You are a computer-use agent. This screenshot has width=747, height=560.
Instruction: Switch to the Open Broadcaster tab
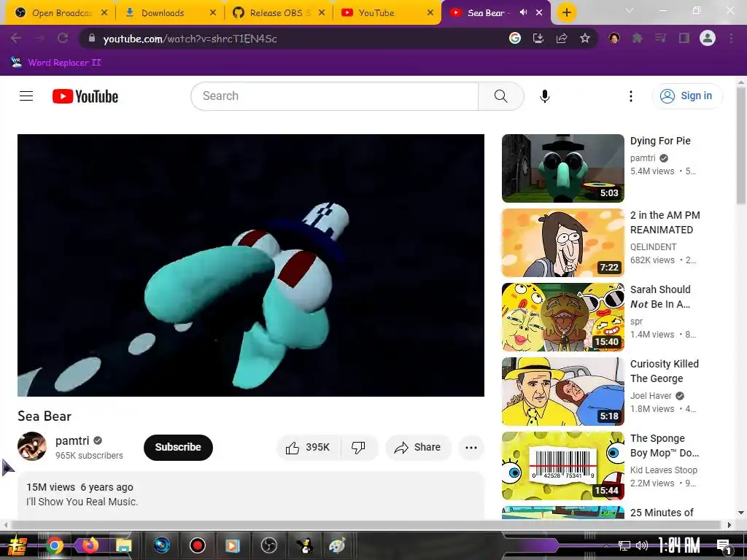coord(60,13)
